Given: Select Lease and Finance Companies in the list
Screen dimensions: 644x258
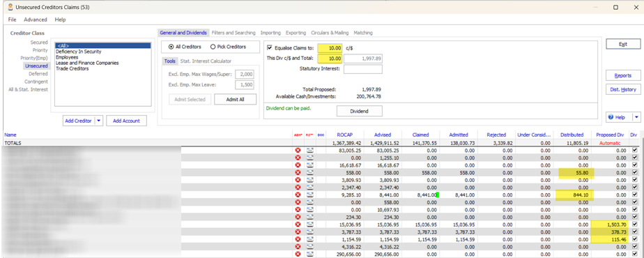Looking at the screenshot, I should [x=88, y=63].
